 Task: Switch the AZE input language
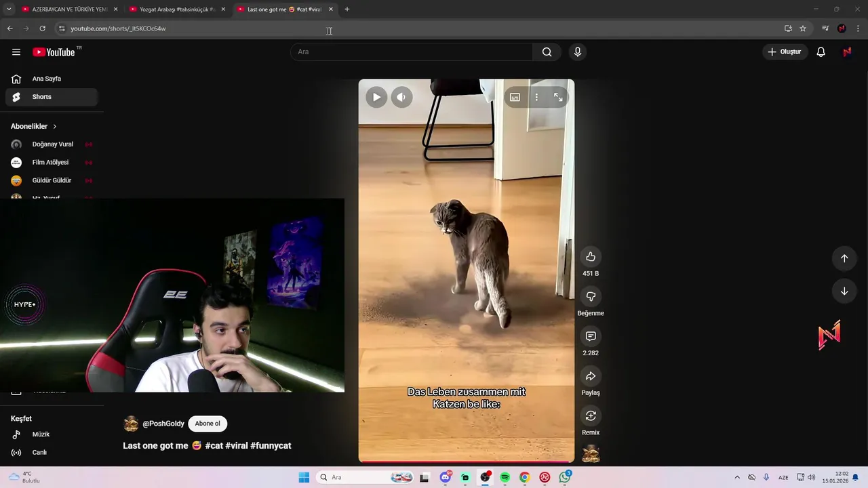(x=783, y=477)
